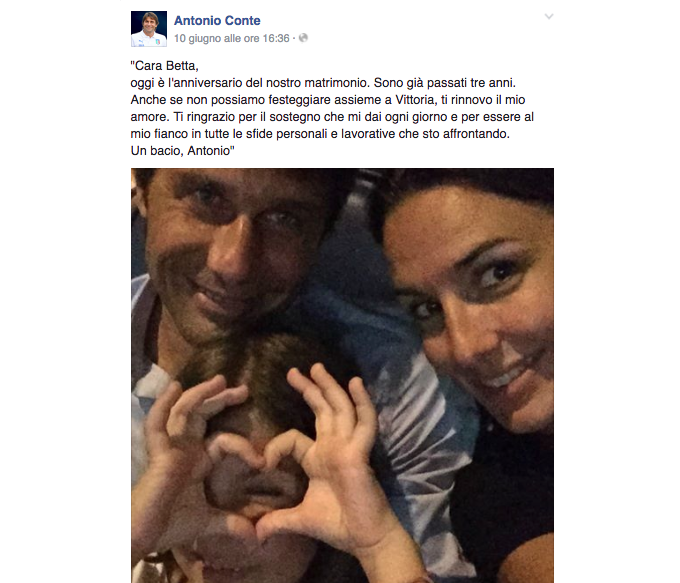
Task: Click the 'Un bacio, Antonio' closing line
Action: [x=183, y=151]
